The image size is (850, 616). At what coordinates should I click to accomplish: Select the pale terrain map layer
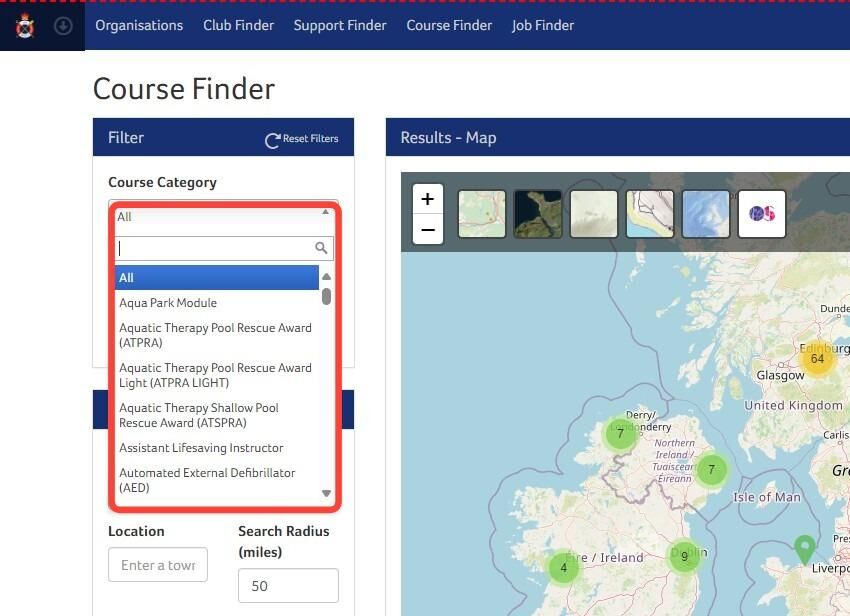pos(594,214)
